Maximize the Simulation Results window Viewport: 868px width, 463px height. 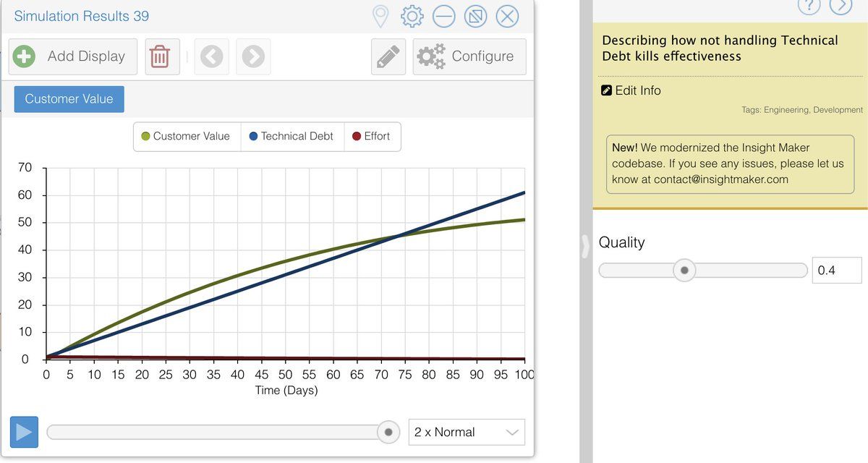click(x=475, y=16)
